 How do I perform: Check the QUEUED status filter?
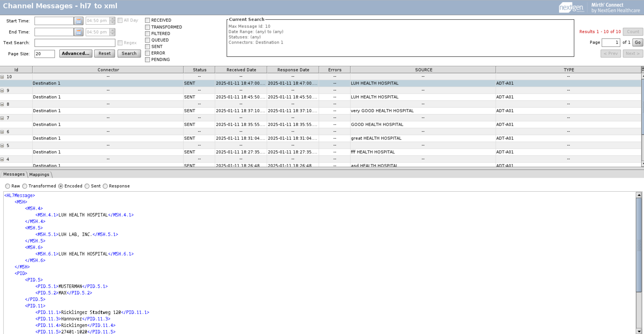(x=147, y=40)
